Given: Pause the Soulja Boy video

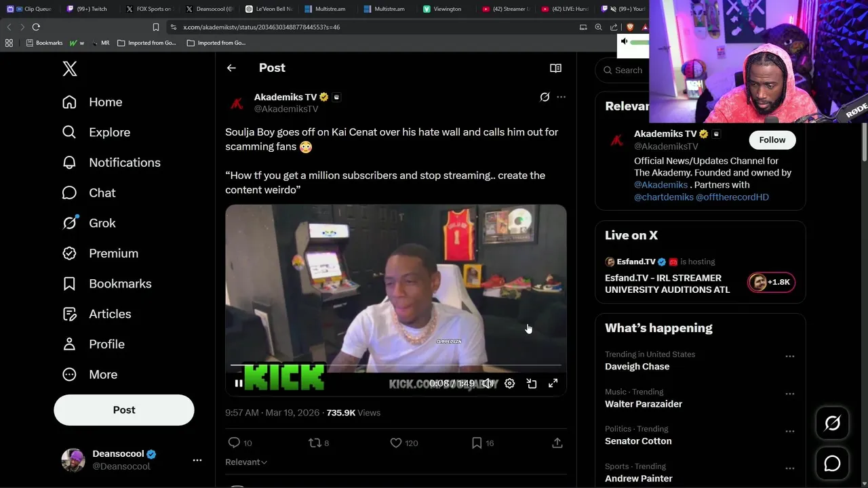Looking at the screenshot, I should (239, 383).
